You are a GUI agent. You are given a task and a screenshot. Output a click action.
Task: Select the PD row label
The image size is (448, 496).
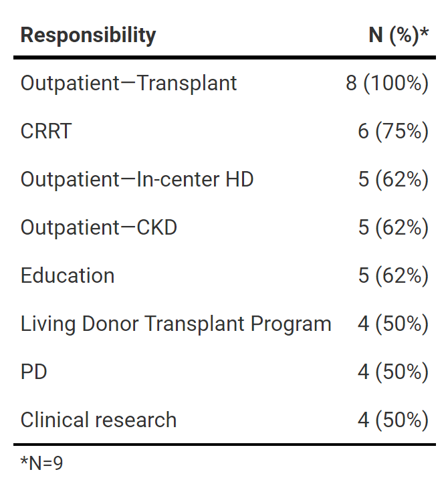coord(33,372)
